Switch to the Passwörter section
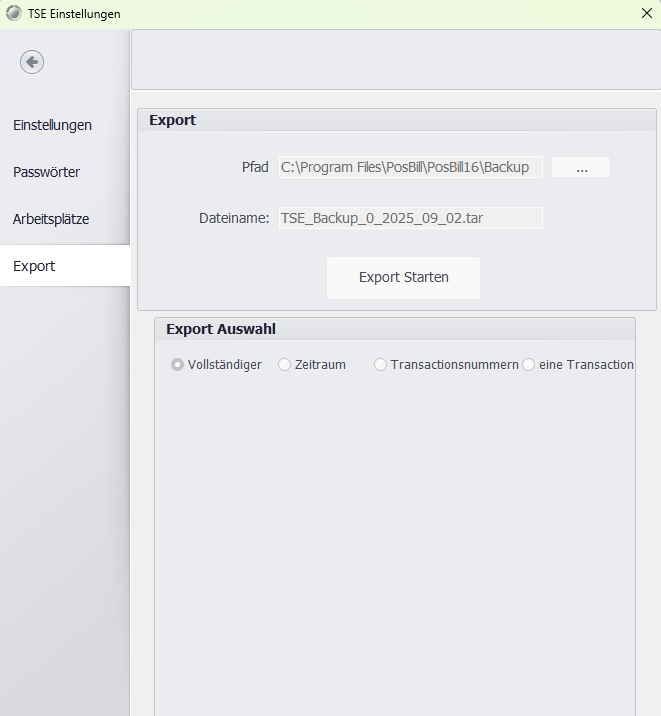The height and width of the screenshot is (716, 661). click(46, 172)
